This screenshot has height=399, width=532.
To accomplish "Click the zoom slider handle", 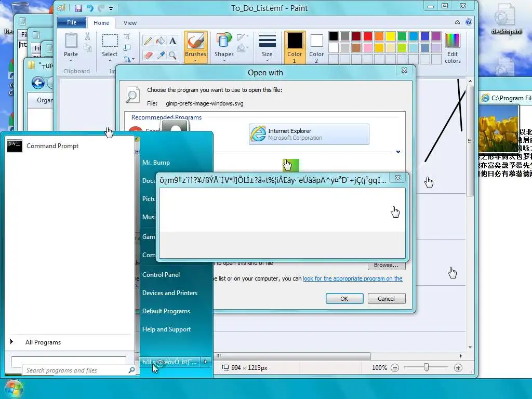I will pyautogui.click(x=426, y=367).
